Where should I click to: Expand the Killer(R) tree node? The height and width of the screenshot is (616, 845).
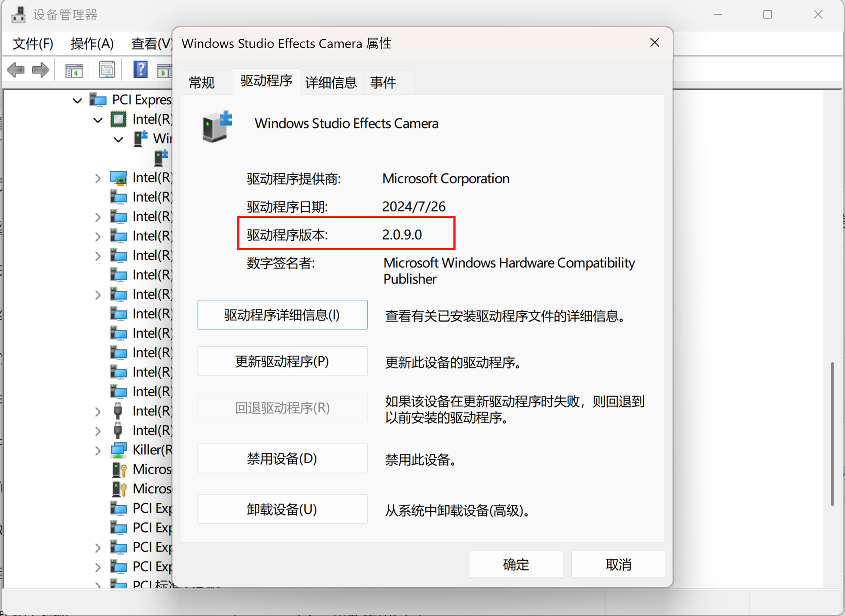(x=98, y=450)
